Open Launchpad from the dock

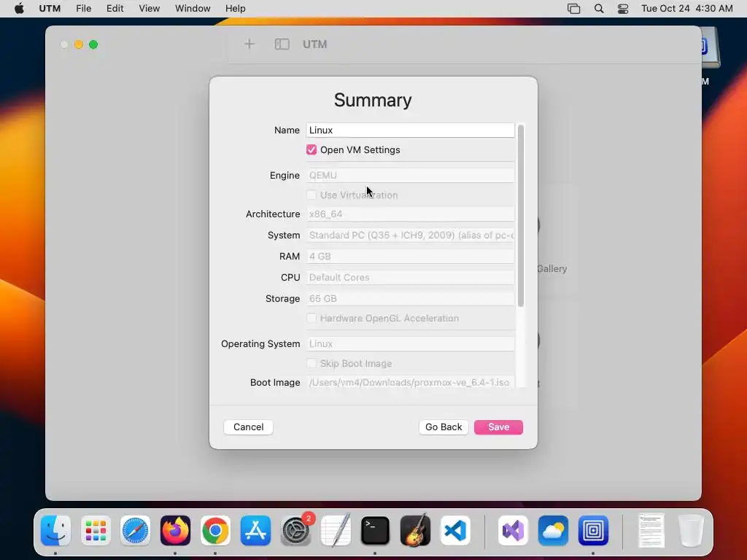pyautogui.click(x=96, y=531)
